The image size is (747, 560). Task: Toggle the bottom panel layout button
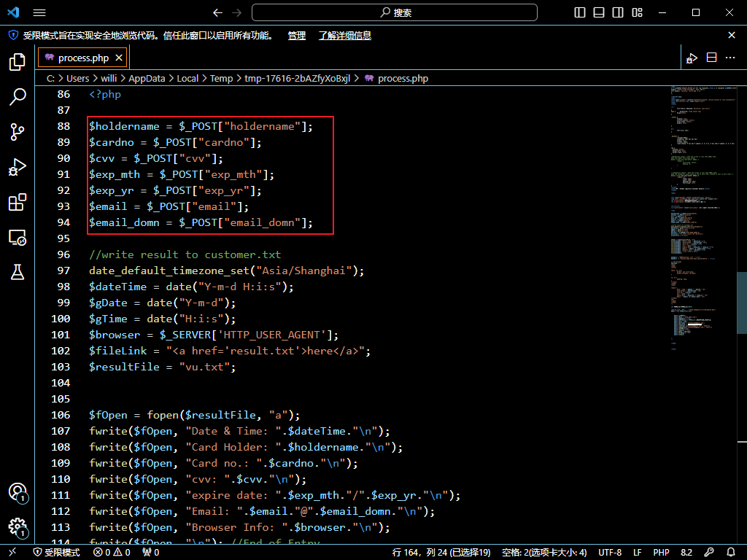coord(599,12)
